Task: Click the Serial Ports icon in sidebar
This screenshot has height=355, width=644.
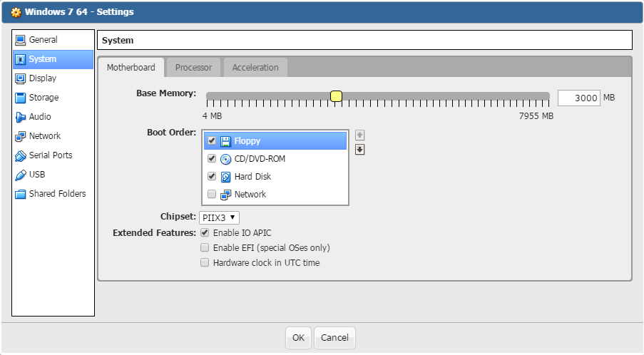Action: point(21,155)
